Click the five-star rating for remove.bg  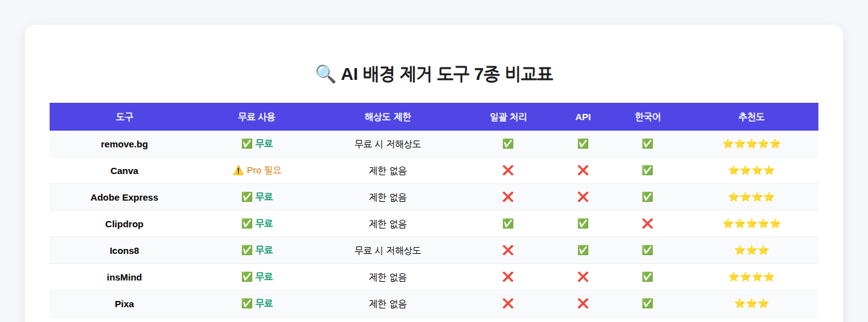point(751,144)
